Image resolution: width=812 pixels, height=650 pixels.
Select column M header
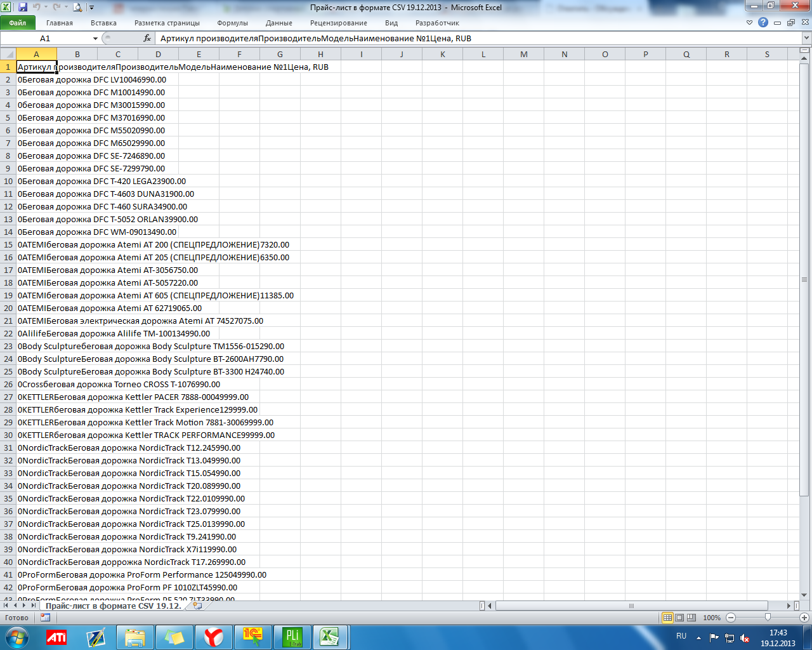[x=523, y=54]
